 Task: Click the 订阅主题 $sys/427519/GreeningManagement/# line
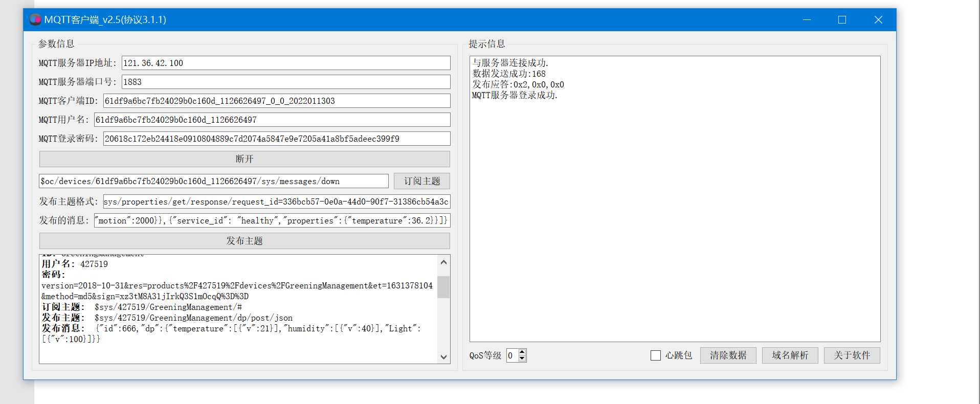[142, 307]
